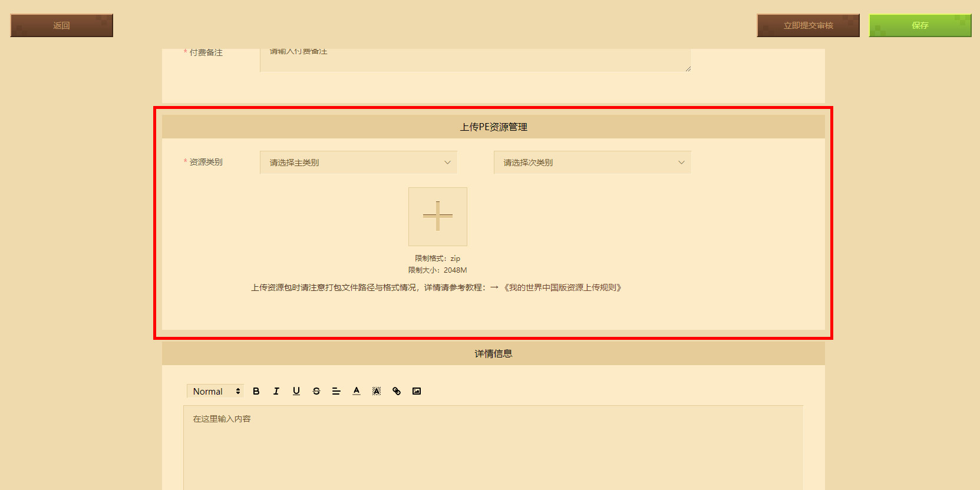
Task: Toggle bold formatting in the editor
Action: click(x=256, y=391)
